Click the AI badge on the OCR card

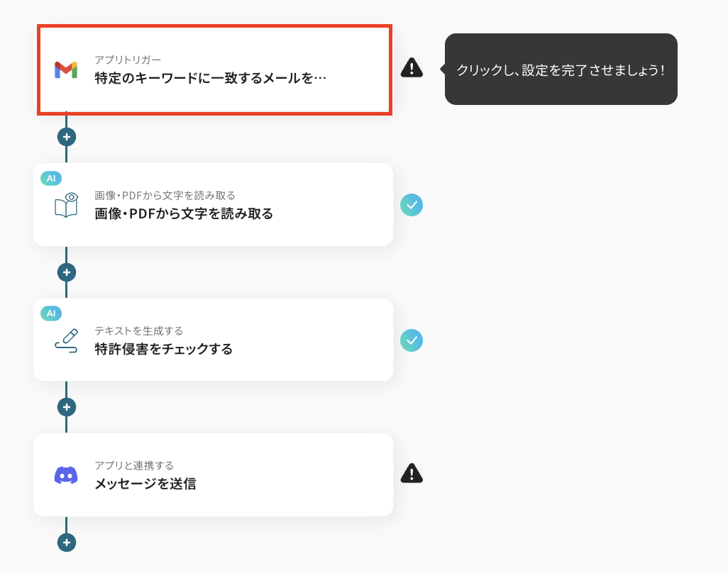pyautogui.click(x=51, y=178)
